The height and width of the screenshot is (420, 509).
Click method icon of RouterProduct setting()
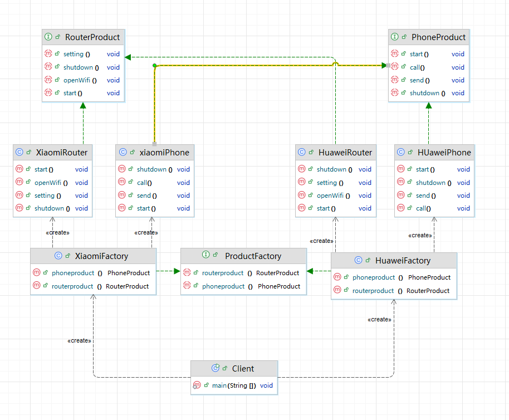tap(48, 53)
